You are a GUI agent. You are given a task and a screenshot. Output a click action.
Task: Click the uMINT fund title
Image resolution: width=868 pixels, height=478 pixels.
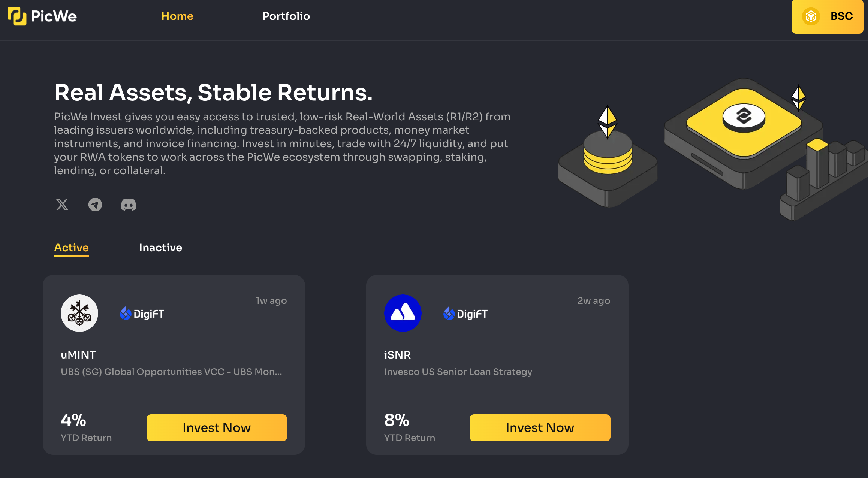(78, 355)
